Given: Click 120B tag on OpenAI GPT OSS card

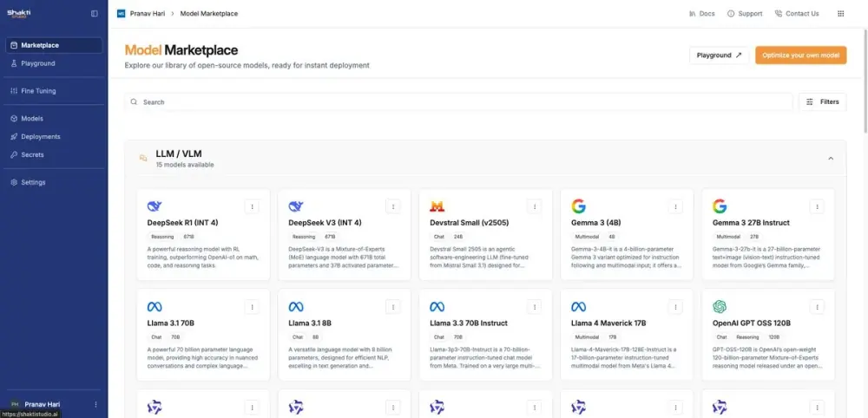Looking at the screenshot, I should click(774, 336).
